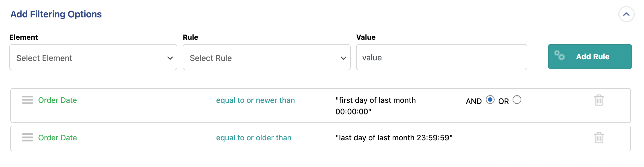Image resolution: width=644 pixels, height=167 pixels.
Task: Click the Value input field
Action: point(441,57)
